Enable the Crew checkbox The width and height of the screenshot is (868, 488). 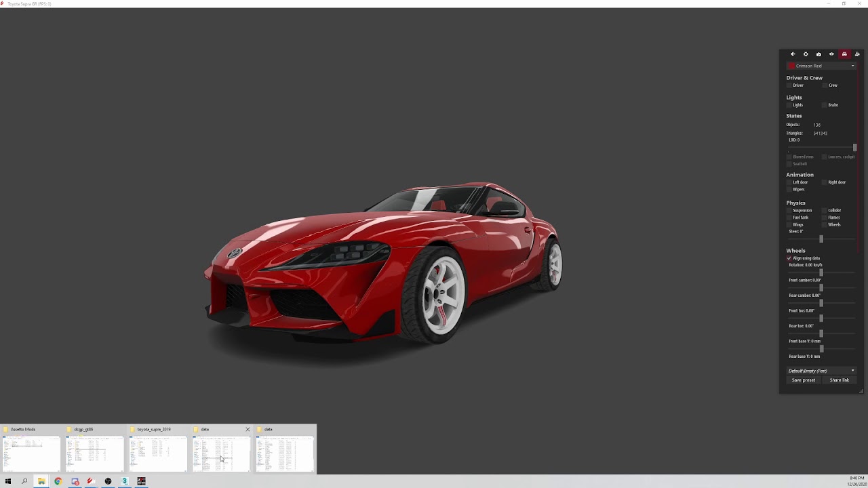point(825,85)
